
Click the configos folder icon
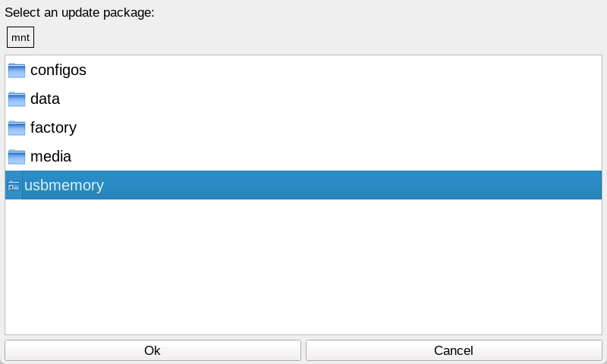[17, 71]
